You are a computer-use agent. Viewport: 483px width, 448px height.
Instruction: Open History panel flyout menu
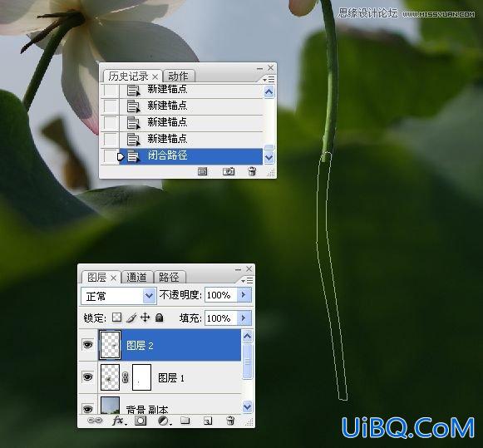pyautogui.click(x=269, y=80)
